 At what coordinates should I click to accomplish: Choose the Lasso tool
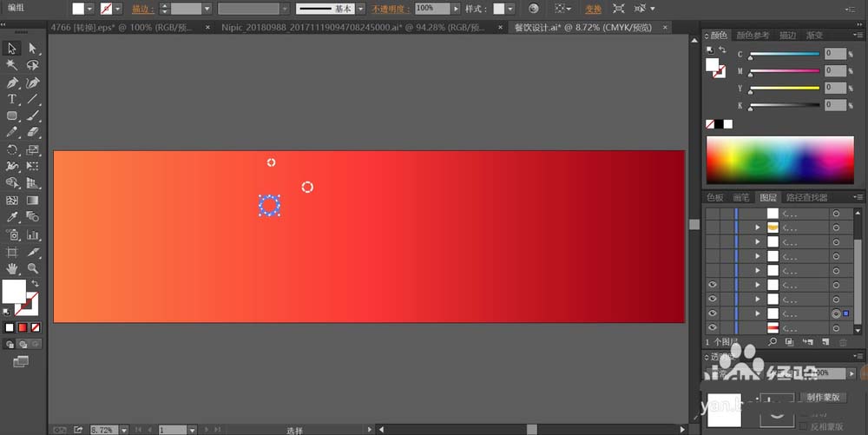(33, 65)
